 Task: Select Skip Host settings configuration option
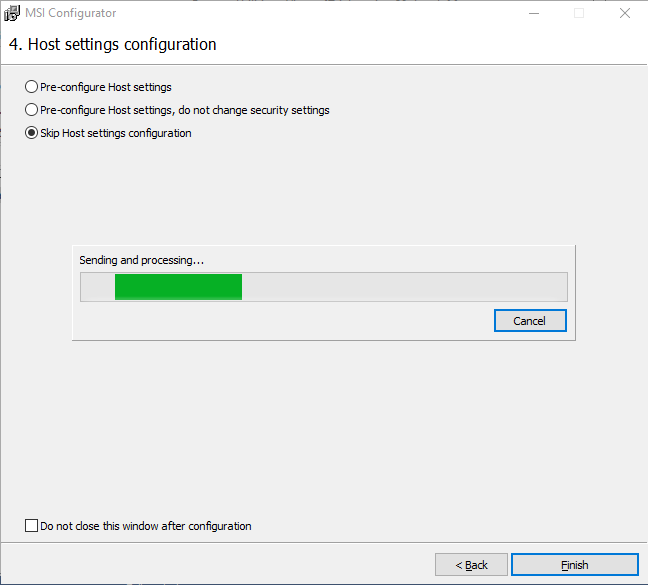pyautogui.click(x=31, y=133)
